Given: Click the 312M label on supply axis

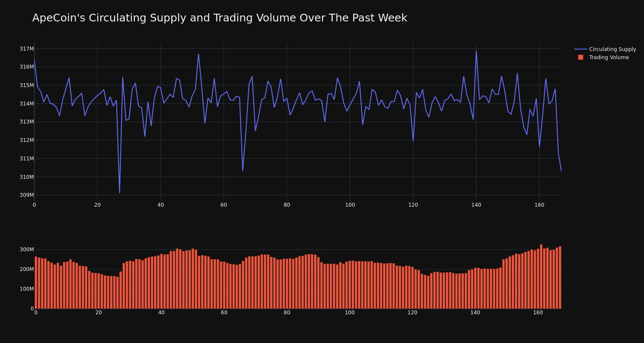Looking at the screenshot, I should (x=27, y=140).
